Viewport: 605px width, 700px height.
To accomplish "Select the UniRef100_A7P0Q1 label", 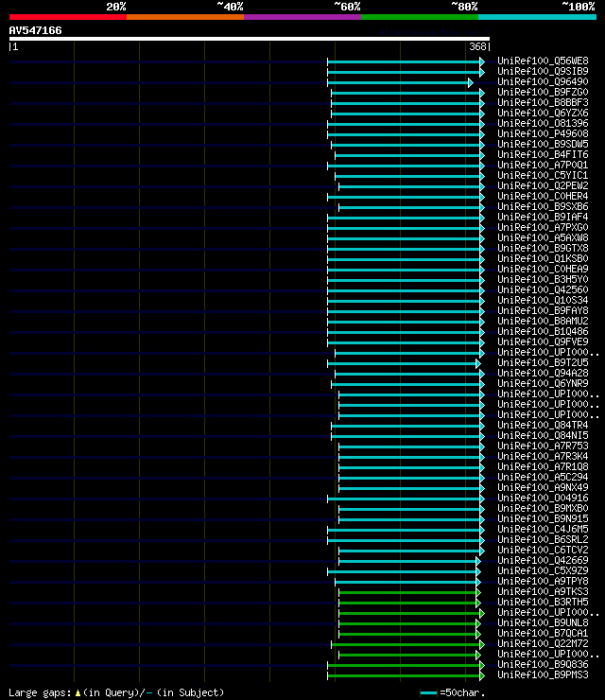I will [x=543, y=165].
